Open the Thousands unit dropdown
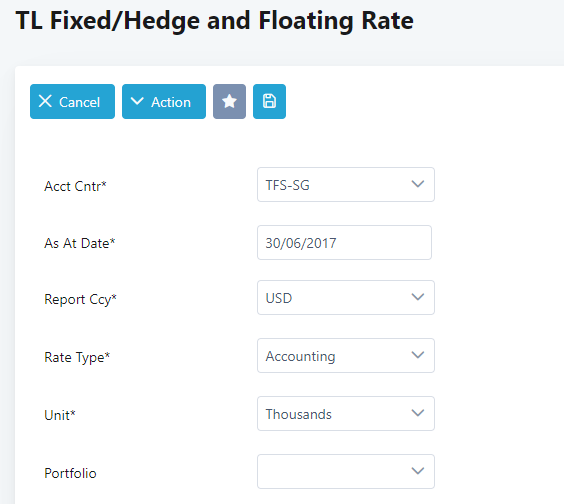564x504 pixels. (x=346, y=413)
